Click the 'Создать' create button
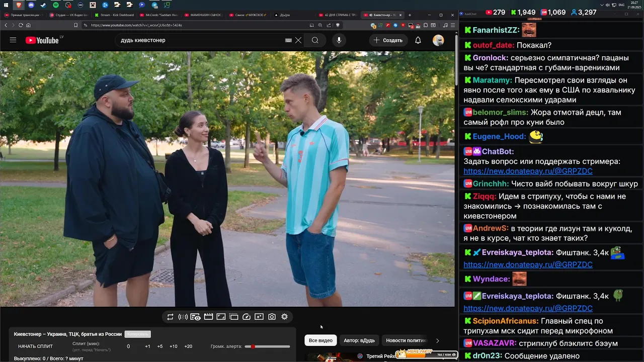This screenshot has width=644, height=362. point(388,40)
